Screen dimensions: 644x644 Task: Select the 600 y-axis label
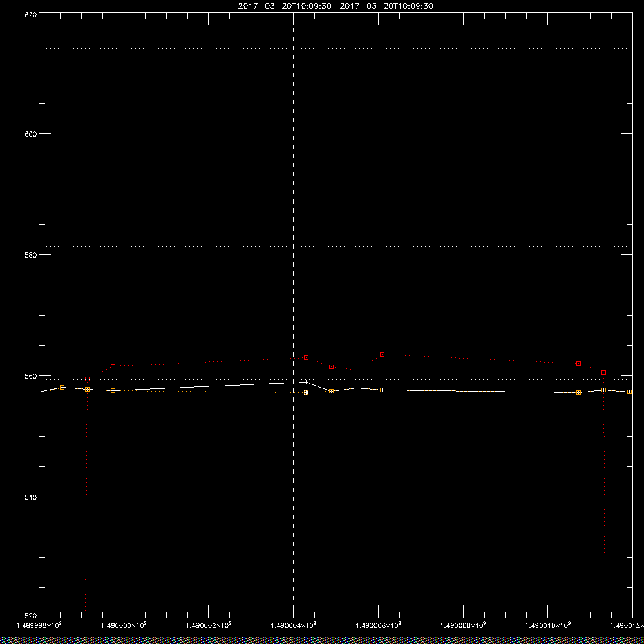[31, 134]
